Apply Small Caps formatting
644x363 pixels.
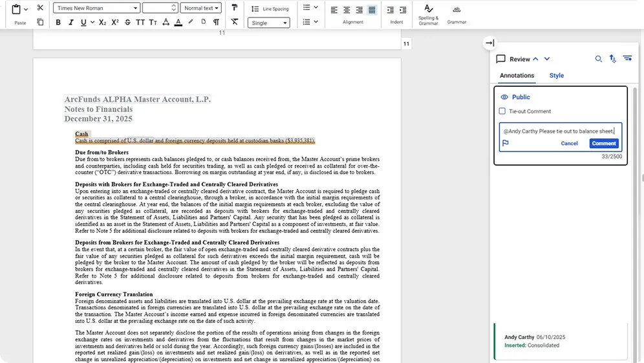(x=153, y=22)
